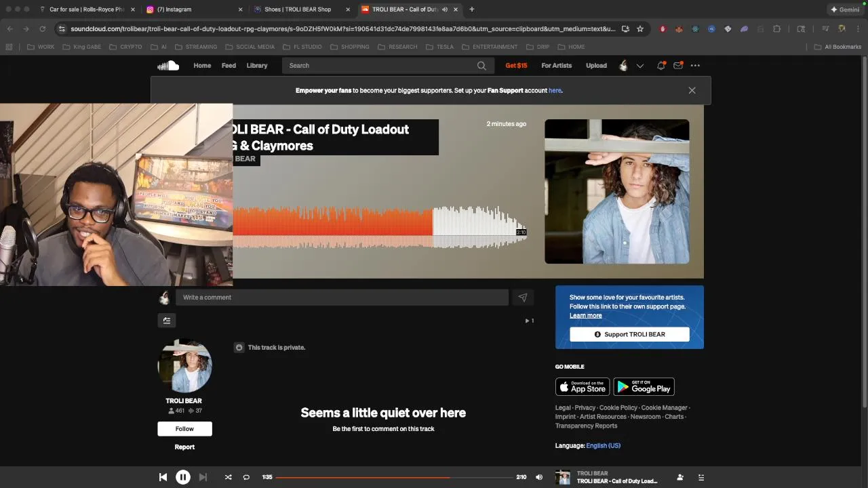Image resolution: width=868 pixels, height=488 pixels.
Task: Open Chrome extensions puzzle icon
Action: [776, 29]
